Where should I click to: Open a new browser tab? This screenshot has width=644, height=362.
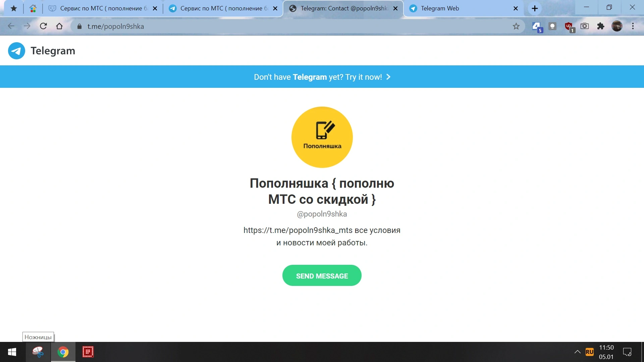click(x=535, y=8)
